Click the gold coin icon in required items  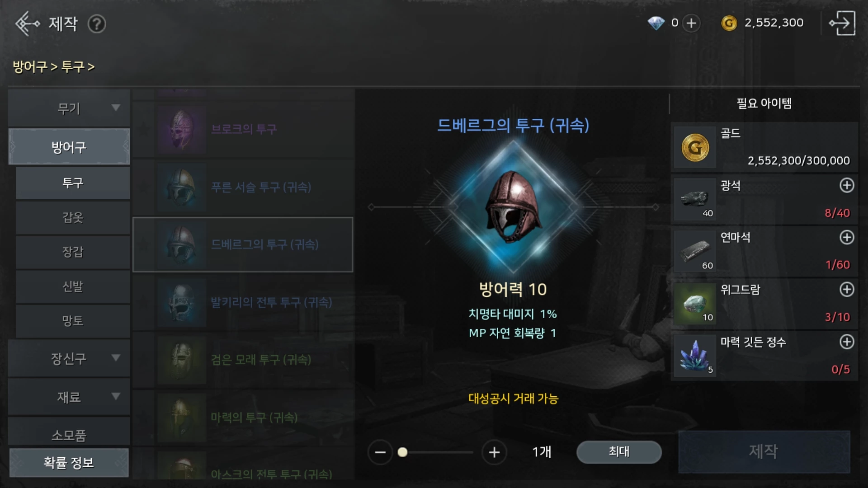[x=695, y=147]
